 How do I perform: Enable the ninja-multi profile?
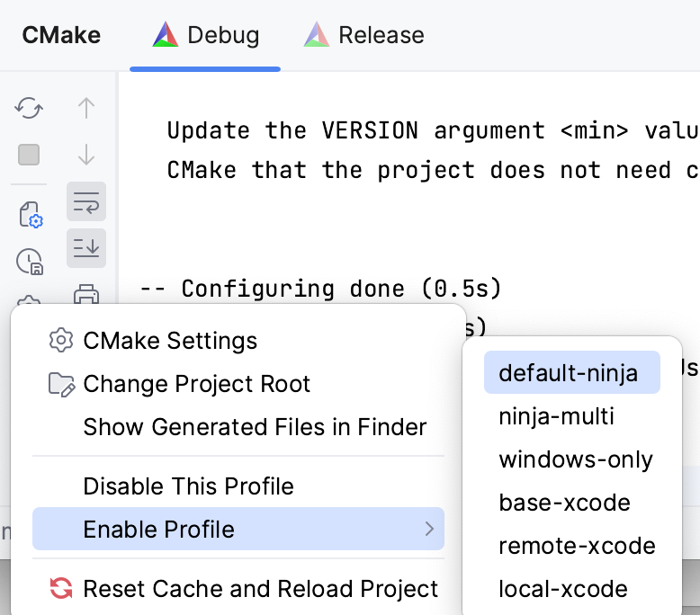click(572, 415)
